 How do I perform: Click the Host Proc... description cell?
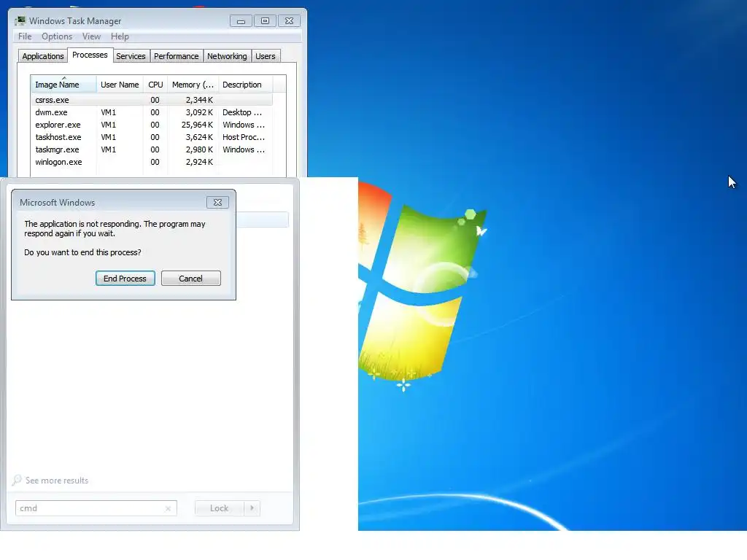(x=244, y=137)
